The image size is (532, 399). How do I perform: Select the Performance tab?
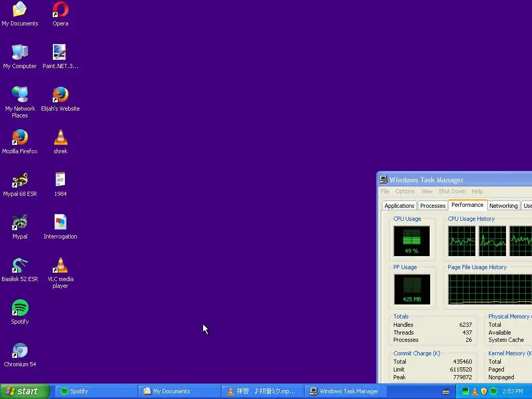pos(468,205)
